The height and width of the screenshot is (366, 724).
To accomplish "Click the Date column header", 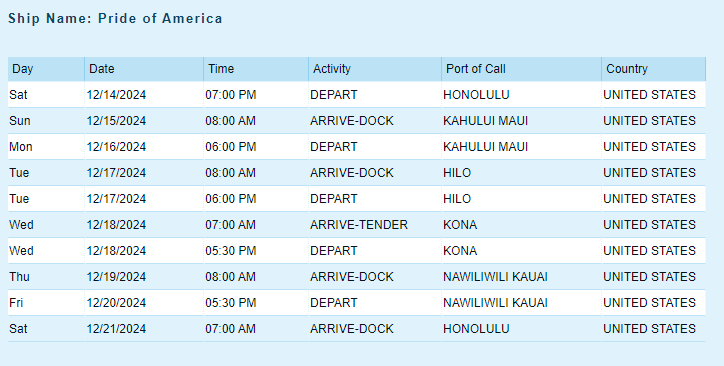I will pos(144,69).
